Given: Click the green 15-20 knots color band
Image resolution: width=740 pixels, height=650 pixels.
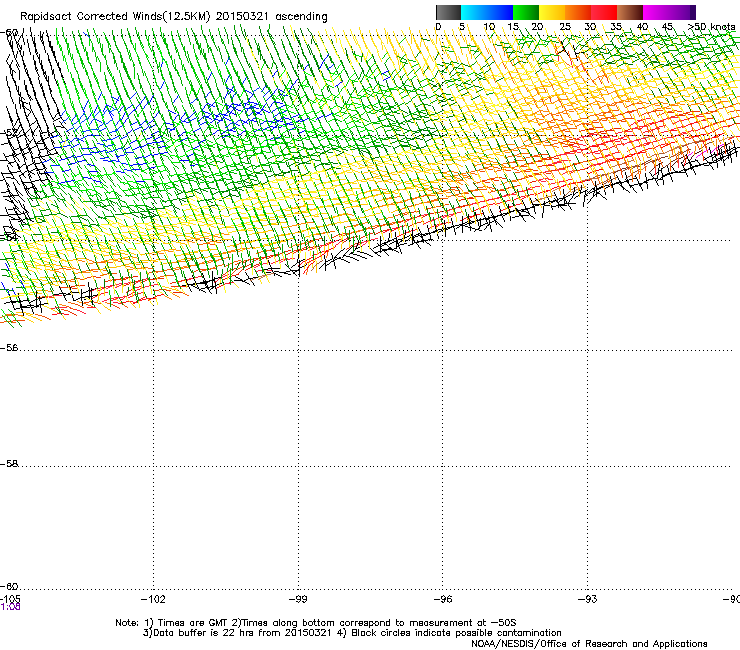Looking at the screenshot, I should (526, 12).
